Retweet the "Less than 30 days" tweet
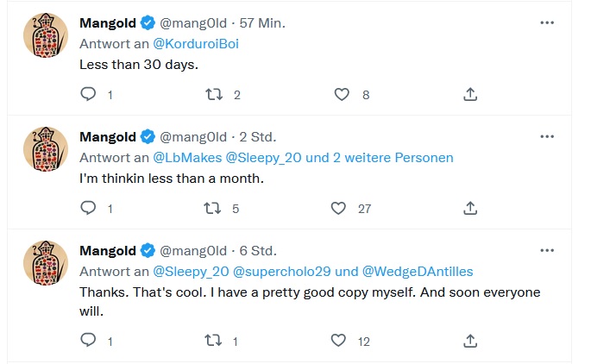Screen dimensions: 591x364 coord(213,94)
